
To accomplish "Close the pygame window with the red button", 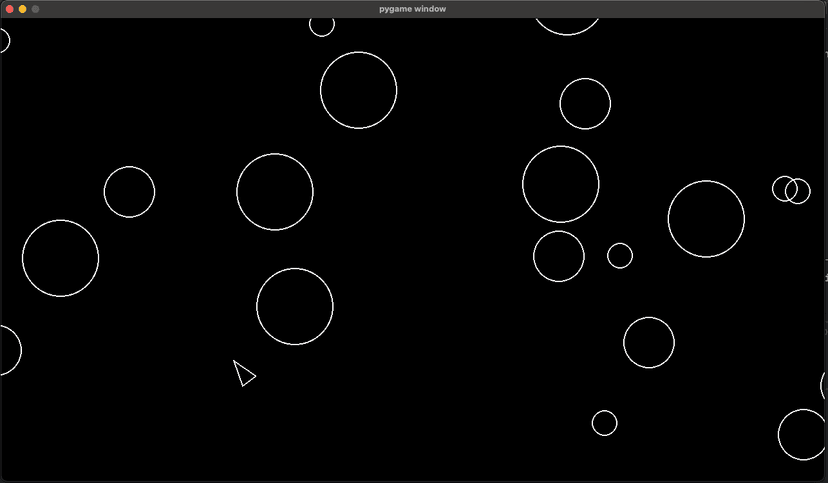I will coord(10,9).
